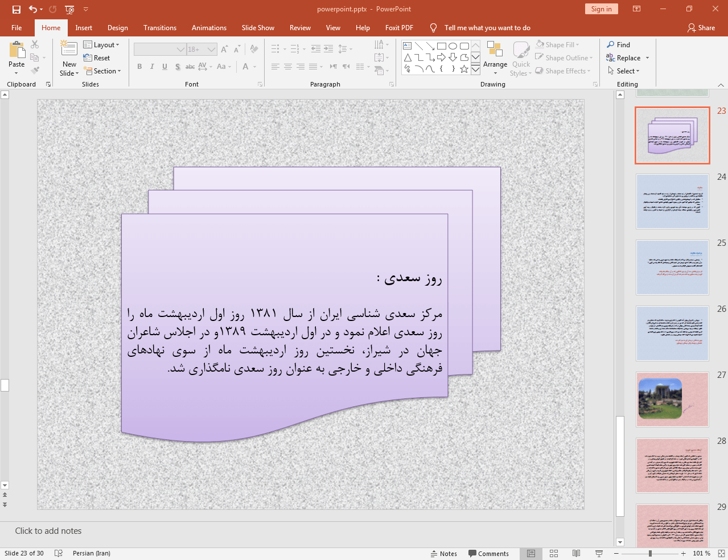This screenshot has width=728, height=560.
Task: Click the bullets list icon
Action: (x=275, y=49)
